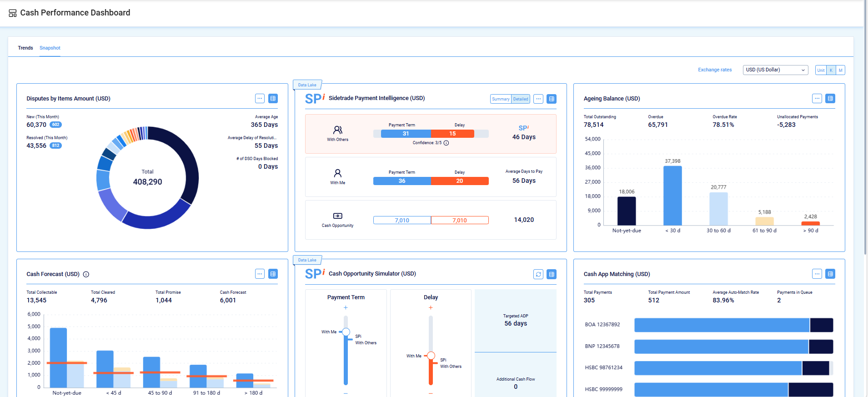Screen dimensions: 868x397
Task: Open the Snapshot tab
Action: [50, 48]
